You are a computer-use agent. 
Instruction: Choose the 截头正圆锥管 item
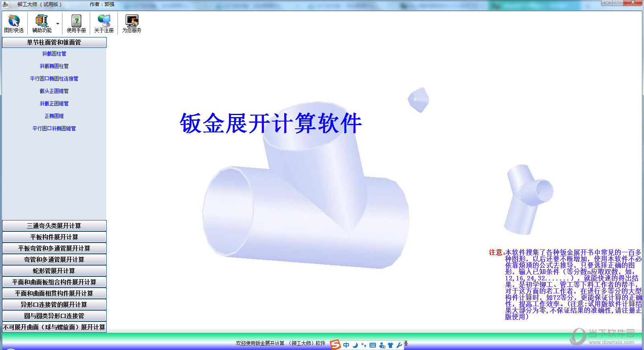coord(54,91)
